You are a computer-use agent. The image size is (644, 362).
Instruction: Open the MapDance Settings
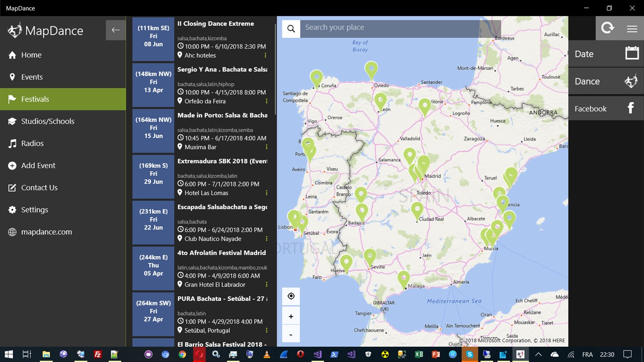pyautogui.click(x=63, y=209)
